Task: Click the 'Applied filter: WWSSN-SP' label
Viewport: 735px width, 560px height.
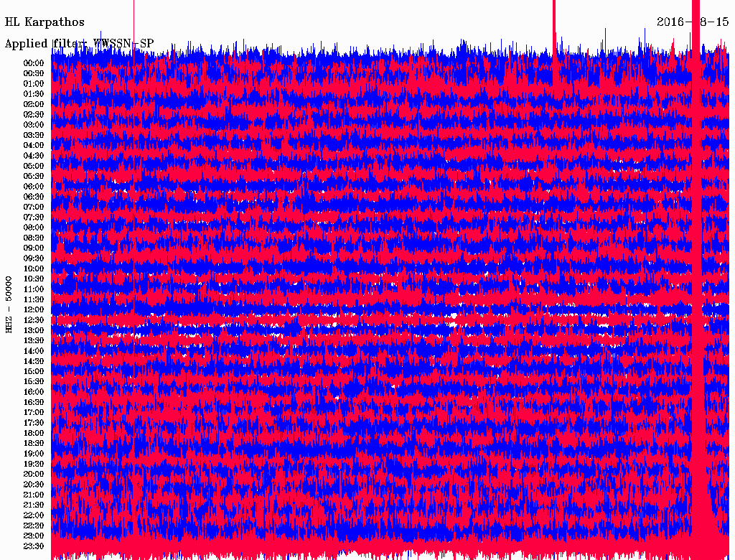Action: (x=79, y=44)
